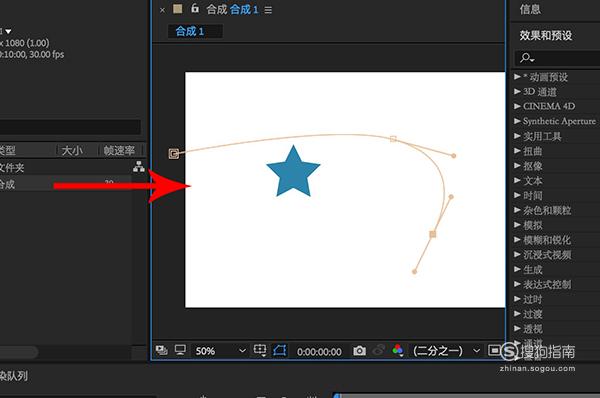The height and width of the screenshot is (398, 600).
Task: Open the show channel RGB color icon
Action: [x=398, y=350]
